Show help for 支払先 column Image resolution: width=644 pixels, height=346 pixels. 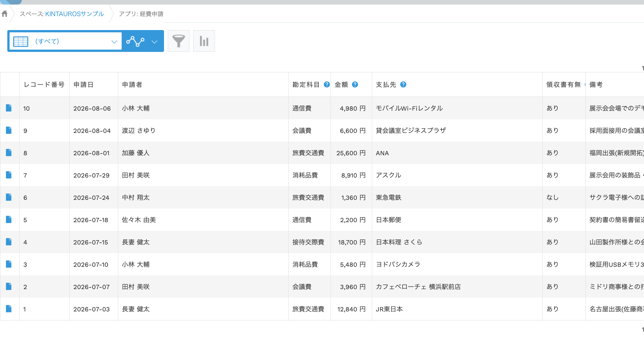pos(403,84)
